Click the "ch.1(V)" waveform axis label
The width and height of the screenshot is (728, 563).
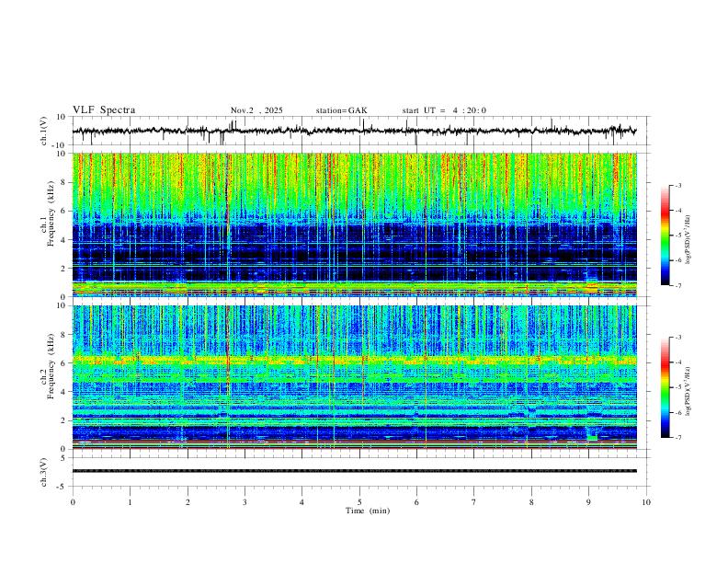click(x=44, y=131)
